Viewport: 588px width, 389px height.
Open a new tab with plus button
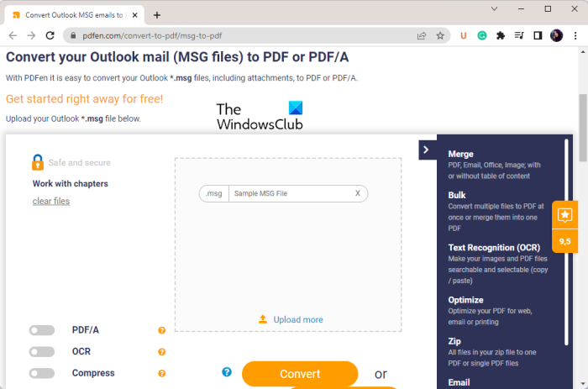(157, 15)
